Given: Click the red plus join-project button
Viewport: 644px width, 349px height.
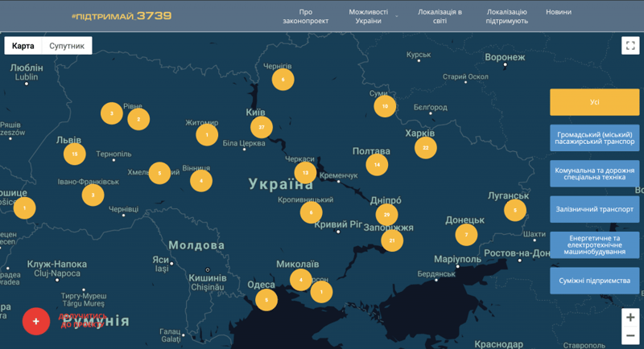Looking at the screenshot, I should 36,320.
